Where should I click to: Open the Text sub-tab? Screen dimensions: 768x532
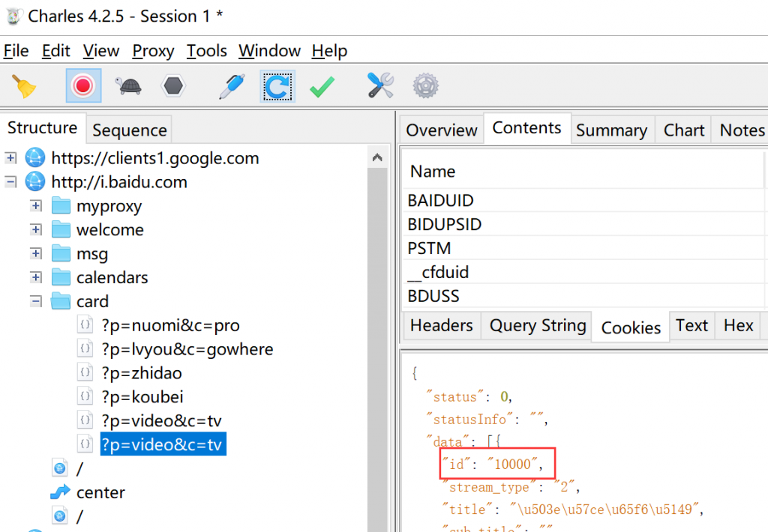pos(691,325)
